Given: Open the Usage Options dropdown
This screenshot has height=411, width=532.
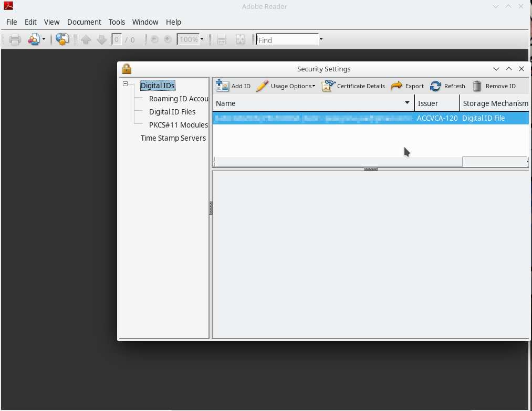Looking at the screenshot, I should pyautogui.click(x=286, y=86).
